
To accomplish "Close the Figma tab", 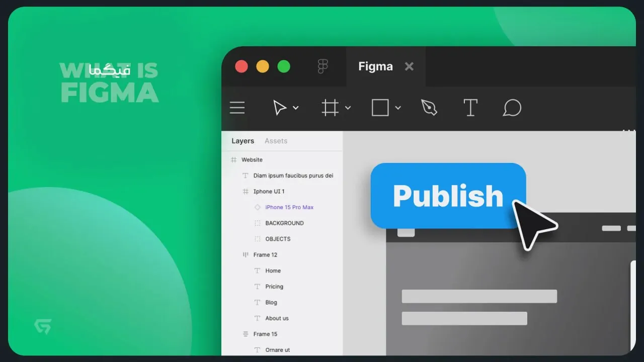I will pyautogui.click(x=409, y=66).
